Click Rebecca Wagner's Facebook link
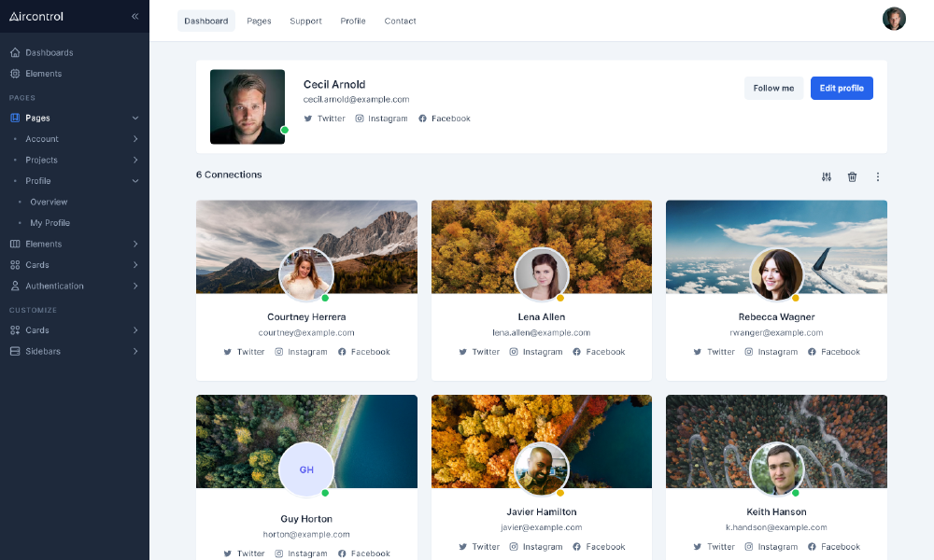This screenshot has height=560, width=934. (x=834, y=352)
